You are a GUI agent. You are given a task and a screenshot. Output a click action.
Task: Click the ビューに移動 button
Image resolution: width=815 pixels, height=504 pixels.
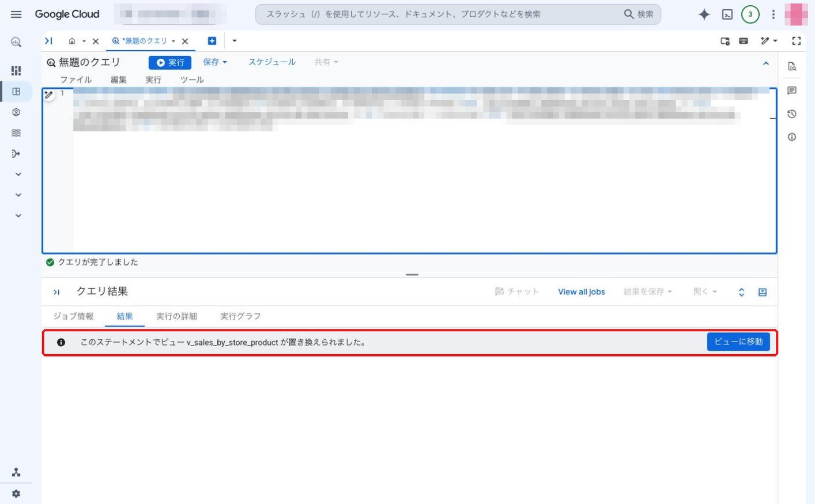[x=738, y=342]
